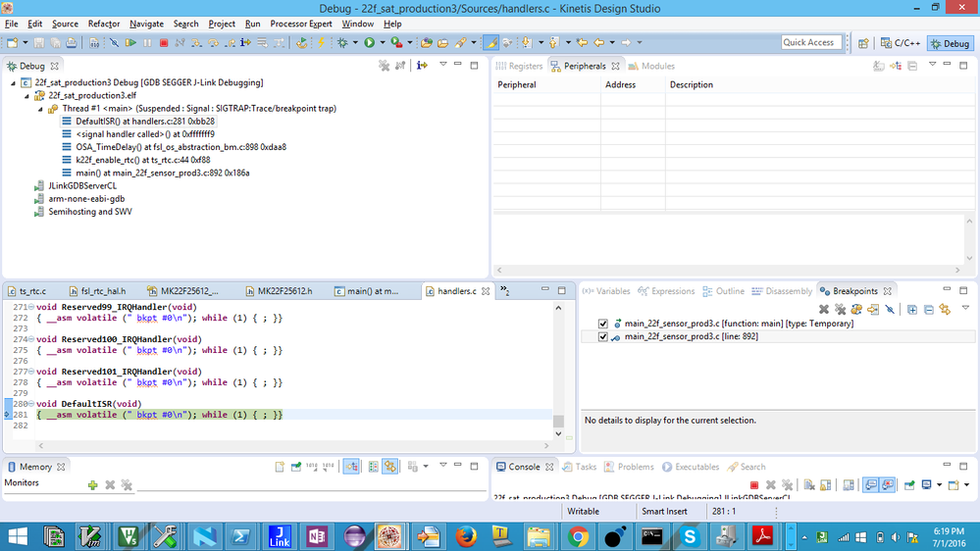Select the Debug perspective button
Image resolution: width=980 pixels, height=551 pixels.
(950, 43)
